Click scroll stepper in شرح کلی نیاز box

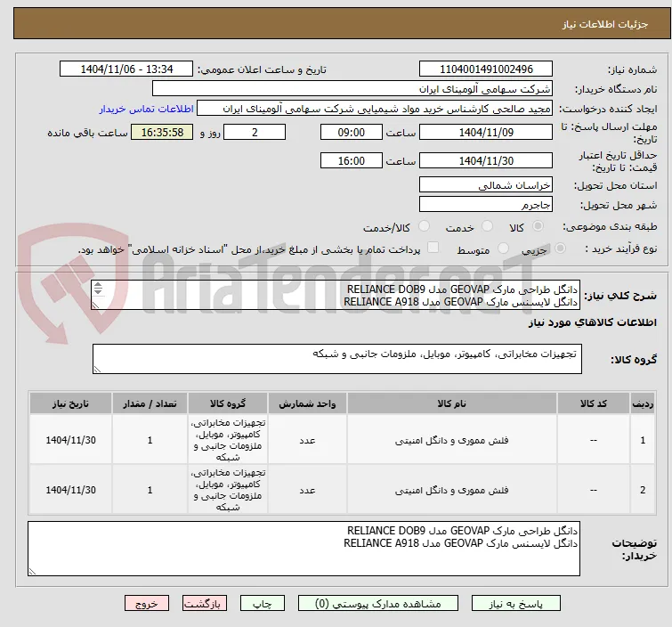coord(98,289)
